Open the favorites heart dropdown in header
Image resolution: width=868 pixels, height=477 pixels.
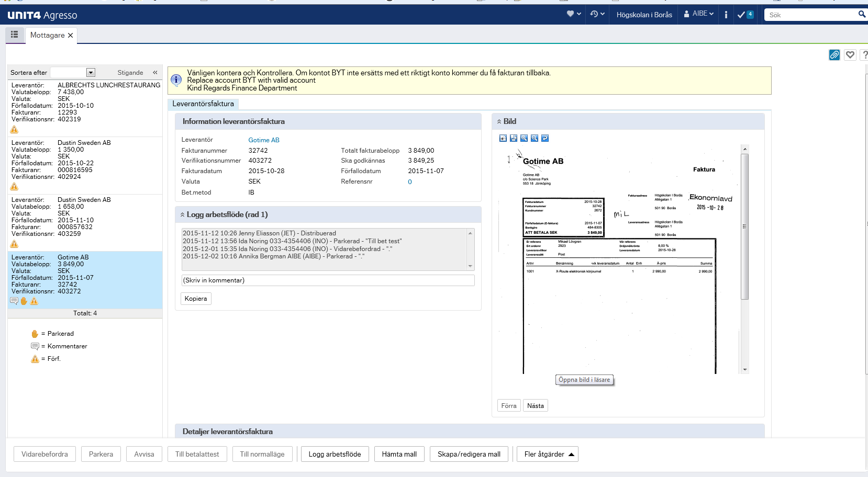574,14
